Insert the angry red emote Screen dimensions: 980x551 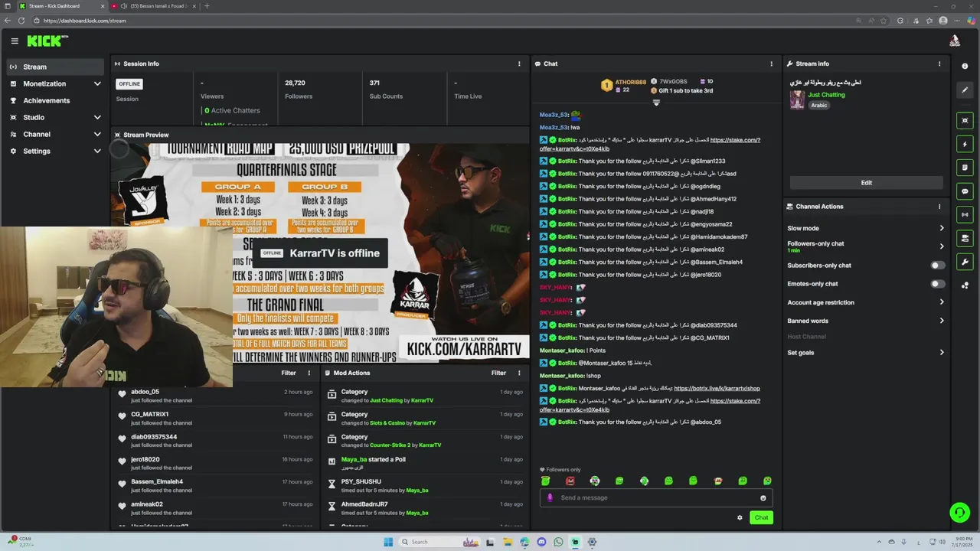pyautogui.click(x=570, y=481)
